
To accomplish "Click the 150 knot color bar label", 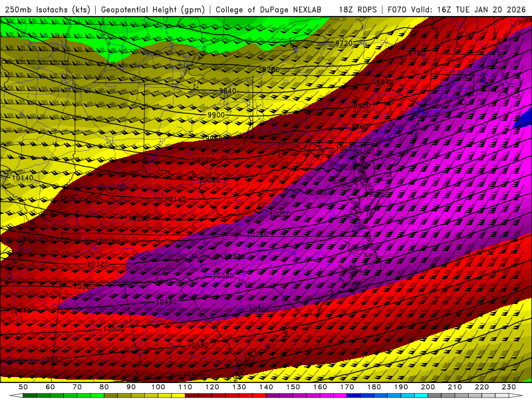I will (x=293, y=387).
